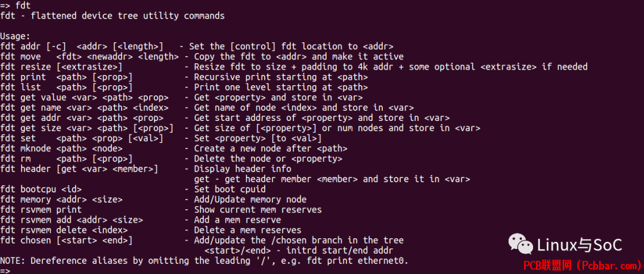The image size is (644, 274).
Task: Click the 'fdt list' usage line
Action: click(184, 88)
